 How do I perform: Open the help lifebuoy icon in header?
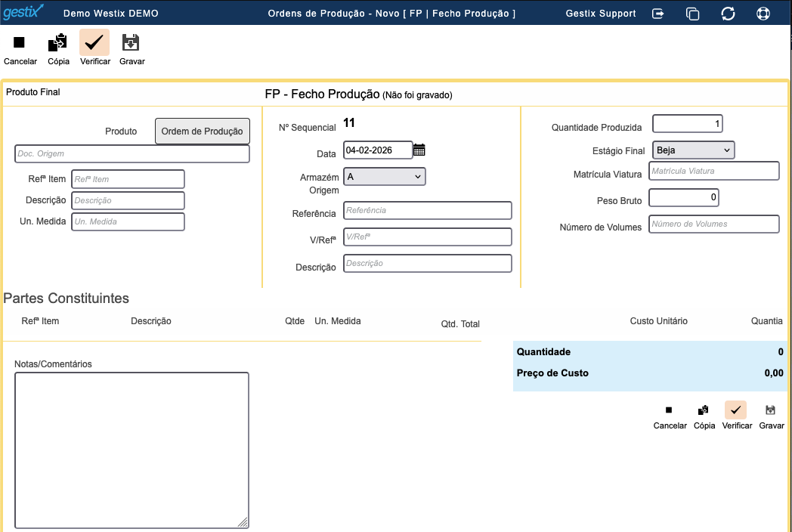763,14
